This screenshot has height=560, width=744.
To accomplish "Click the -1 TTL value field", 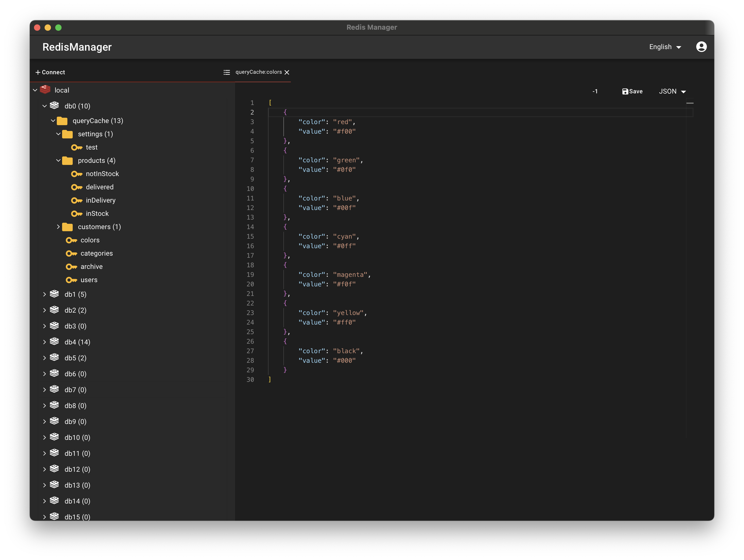I will point(595,91).
